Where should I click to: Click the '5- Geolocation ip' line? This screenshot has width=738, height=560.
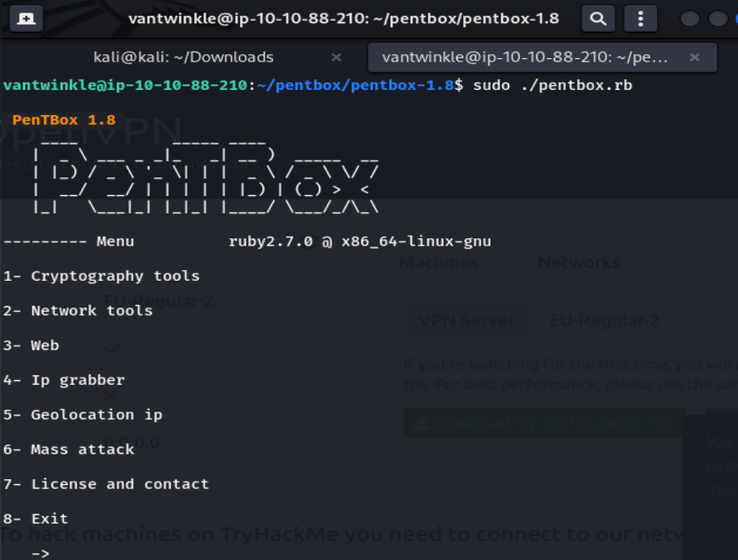pos(82,415)
